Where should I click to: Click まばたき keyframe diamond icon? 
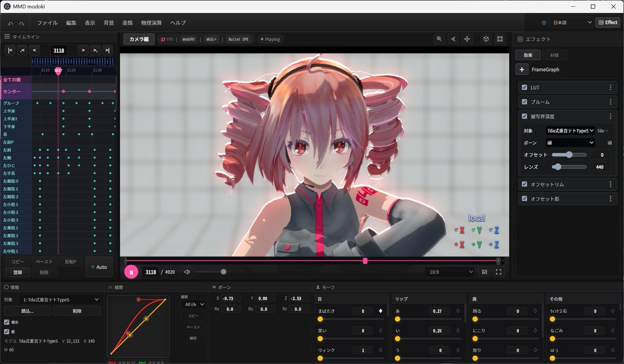[381, 311]
